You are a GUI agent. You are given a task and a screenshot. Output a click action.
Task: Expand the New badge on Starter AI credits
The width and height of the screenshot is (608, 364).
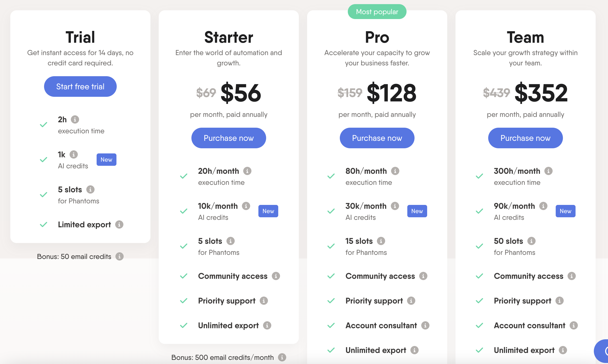point(268,211)
